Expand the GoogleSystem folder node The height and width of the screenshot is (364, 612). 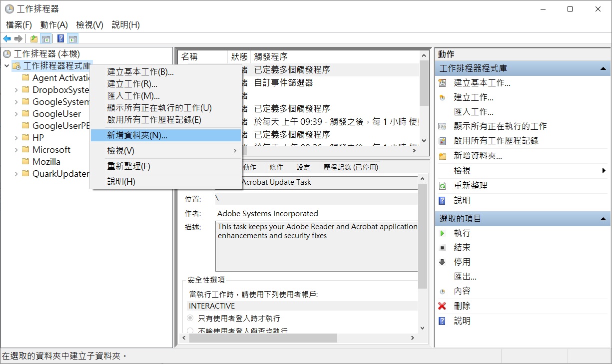pos(16,102)
